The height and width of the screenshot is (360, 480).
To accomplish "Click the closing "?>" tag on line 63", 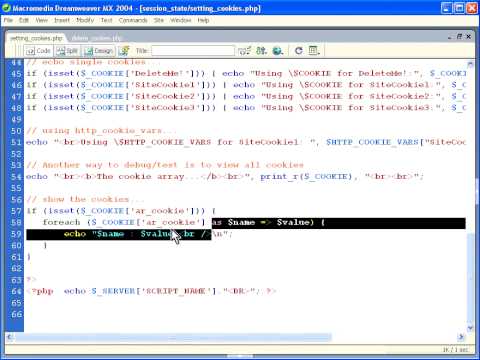I will 31,280.
